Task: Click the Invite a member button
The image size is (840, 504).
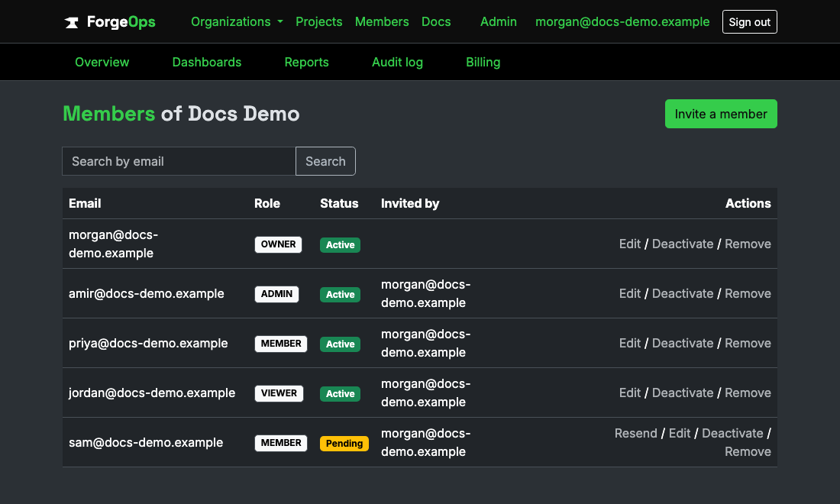Action: click(721, 114)
